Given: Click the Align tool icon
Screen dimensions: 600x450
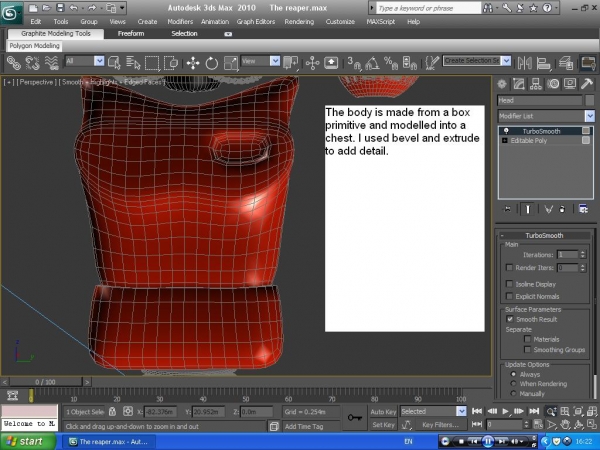Looking at the screenshot, I should pos(543,63).
